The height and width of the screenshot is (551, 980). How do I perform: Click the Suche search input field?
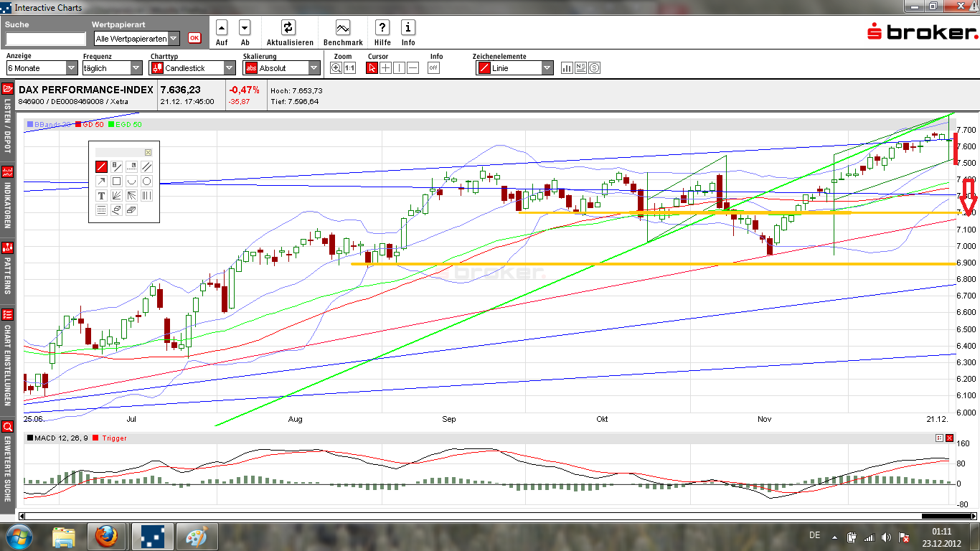45,39
